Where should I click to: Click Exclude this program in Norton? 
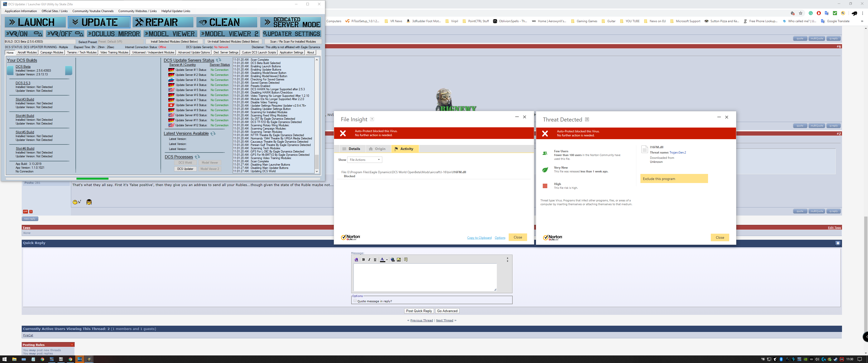tap(674, 178)
